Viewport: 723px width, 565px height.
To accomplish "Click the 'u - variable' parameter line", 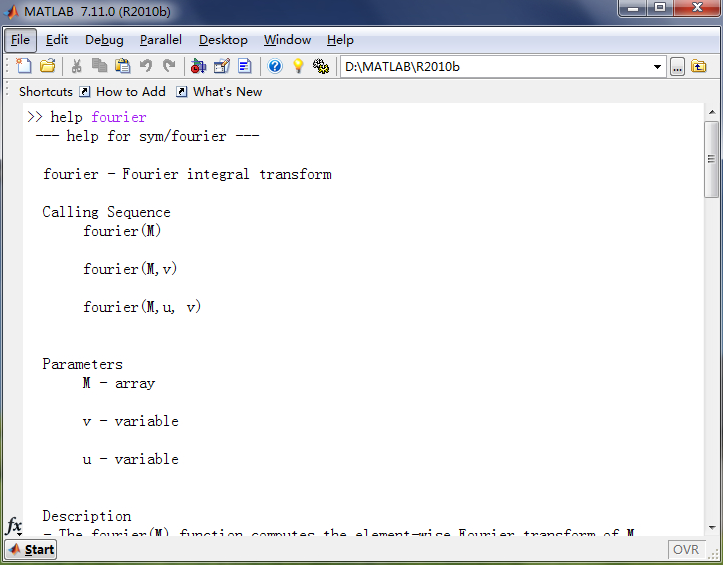I will (131, 459).
